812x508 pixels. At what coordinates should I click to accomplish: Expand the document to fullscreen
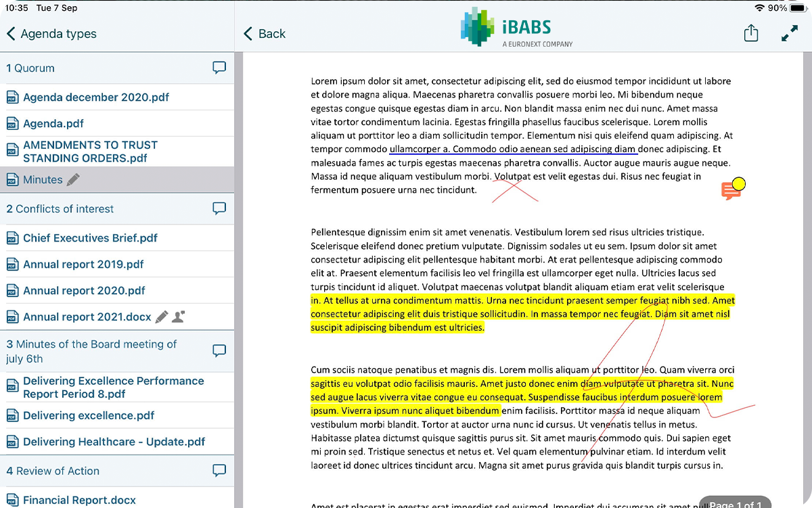(x=790, y=34)
